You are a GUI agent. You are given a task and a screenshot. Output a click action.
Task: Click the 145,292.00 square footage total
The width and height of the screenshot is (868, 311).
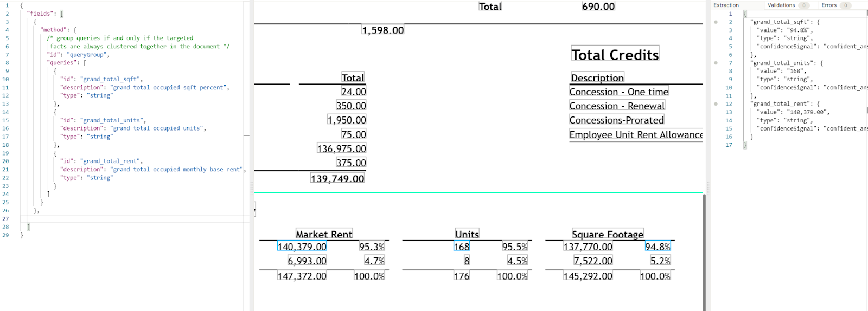588,276
